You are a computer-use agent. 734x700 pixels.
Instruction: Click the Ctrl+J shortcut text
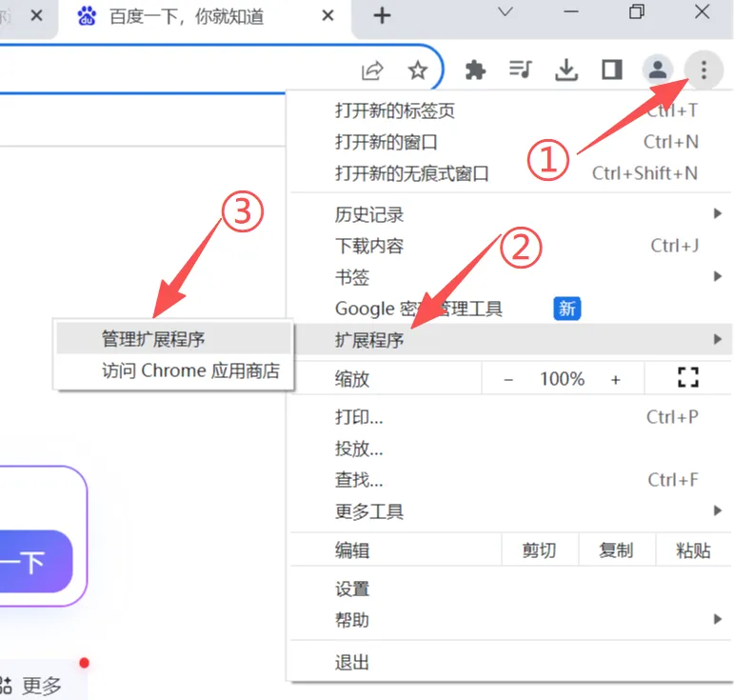coord(675,246)
